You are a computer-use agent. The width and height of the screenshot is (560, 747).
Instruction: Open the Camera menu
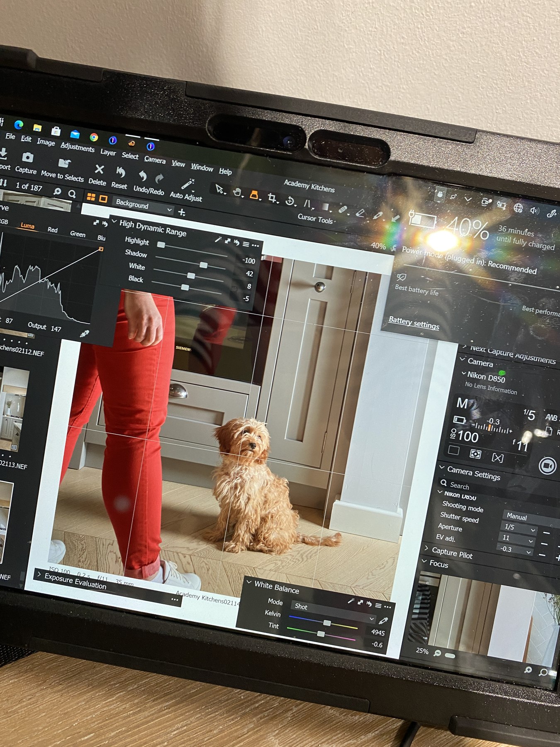pos(155,160)
